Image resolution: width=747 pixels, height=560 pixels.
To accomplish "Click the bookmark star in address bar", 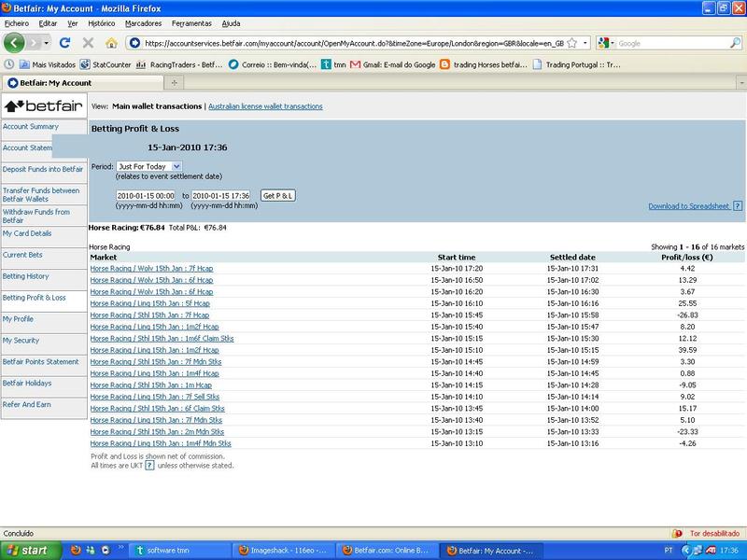I will [x=572, y=43].
